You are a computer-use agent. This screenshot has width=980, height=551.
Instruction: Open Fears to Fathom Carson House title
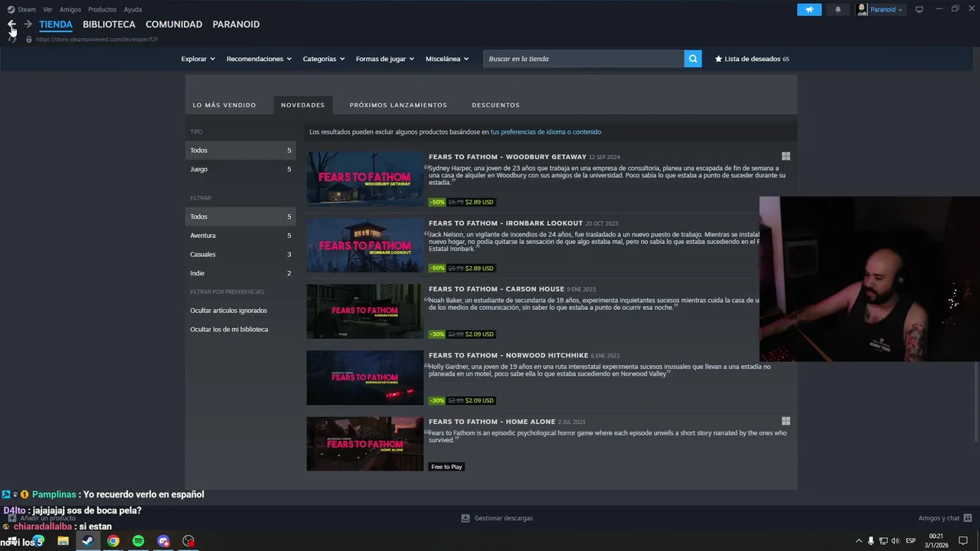(x=496, y=289)
